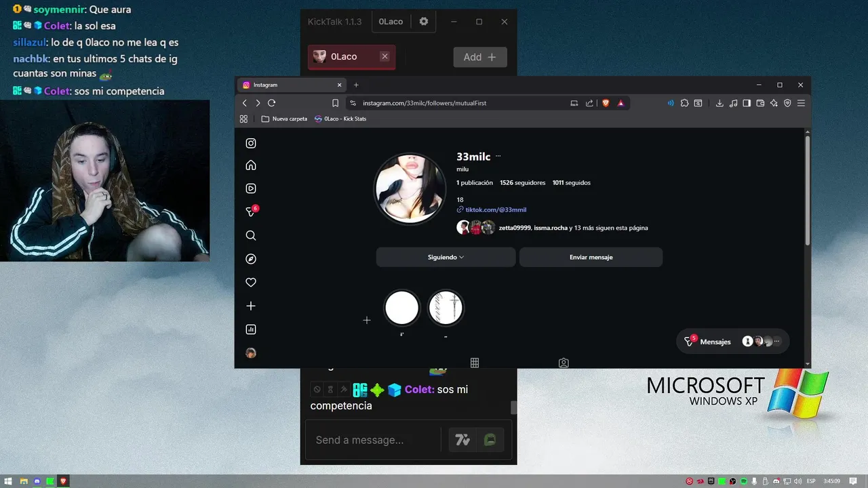Open bookmarks apps grid icon
The width and height of the screenshot is (868, 488).
click(x=244, y=119)
